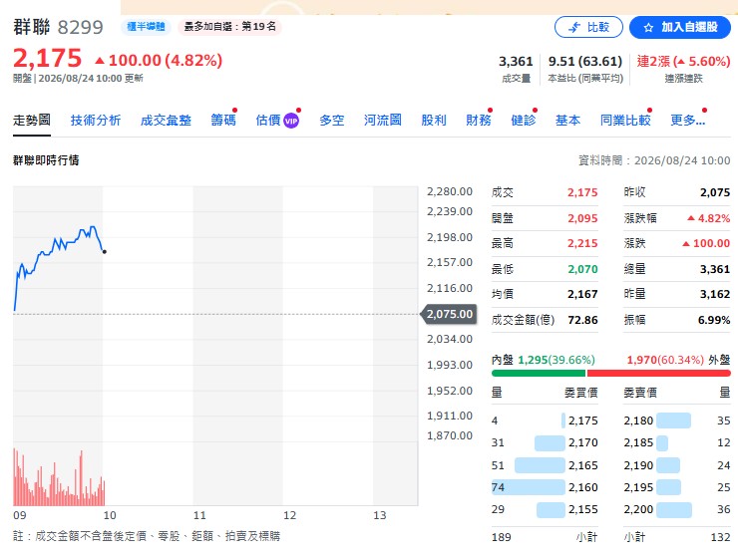Click the bid 小計 189 total
Viewport: 738px width, 560px height.
[502, 537]
